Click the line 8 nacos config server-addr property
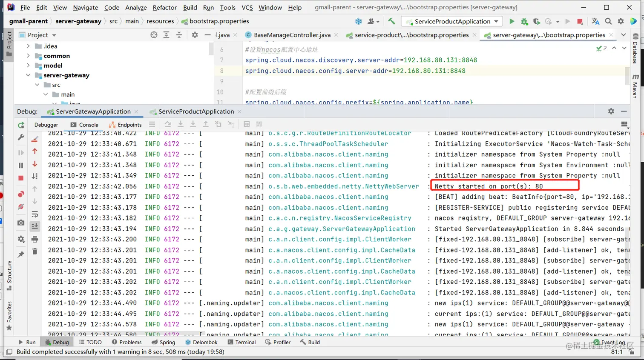 click(x=355, y=71)
